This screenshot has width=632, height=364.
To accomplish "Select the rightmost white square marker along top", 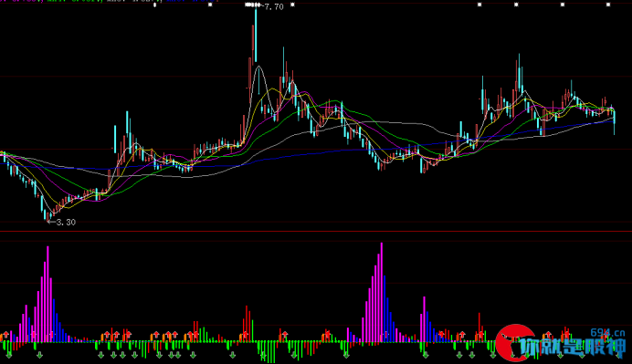I will [608, 5].
